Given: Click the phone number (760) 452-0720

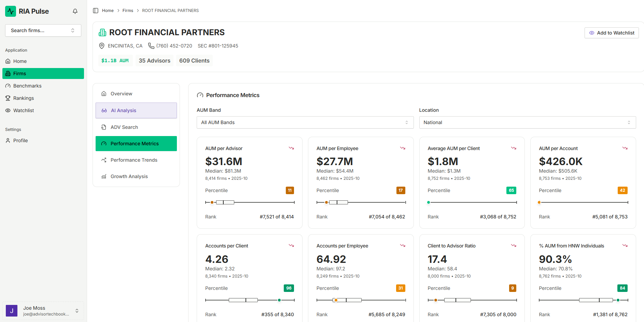Looking at the screenshot, I should click(174, 46).
